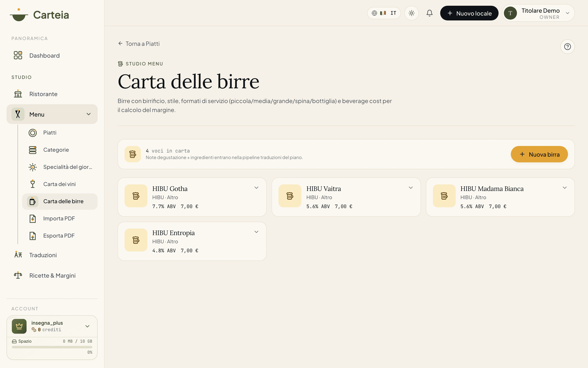Viewport: 588px width, 368px height.
Task: Click the '0 crediti' text
Action: click(50, 330)
